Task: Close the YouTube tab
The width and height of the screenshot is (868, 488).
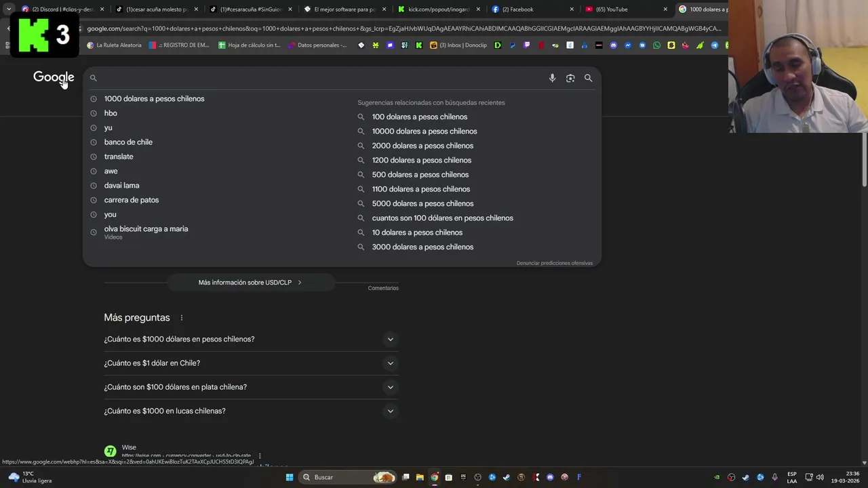Action: point(665,9)
